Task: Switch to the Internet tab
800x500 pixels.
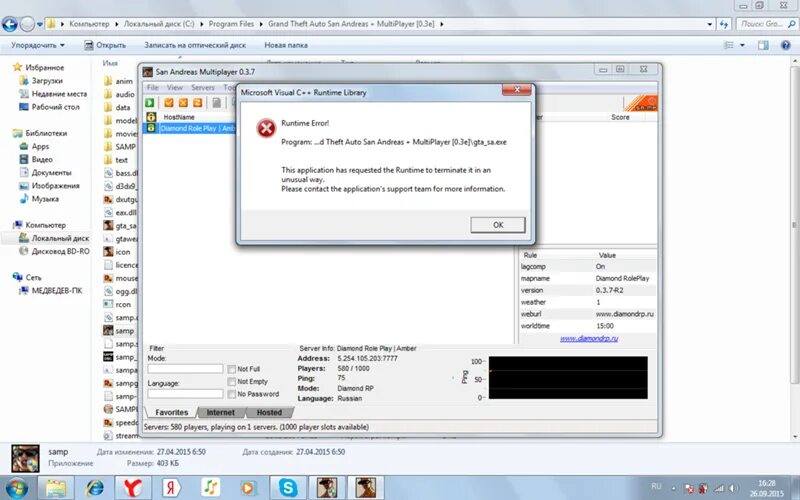Action: click(220, 412)
